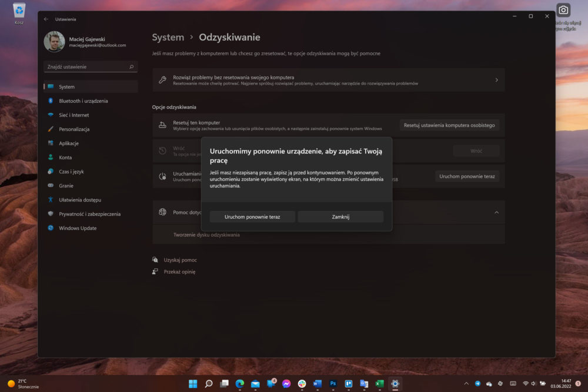The image size is (588, 392).
Task: Click the globe help icon
Action: (x=162, y=212)
